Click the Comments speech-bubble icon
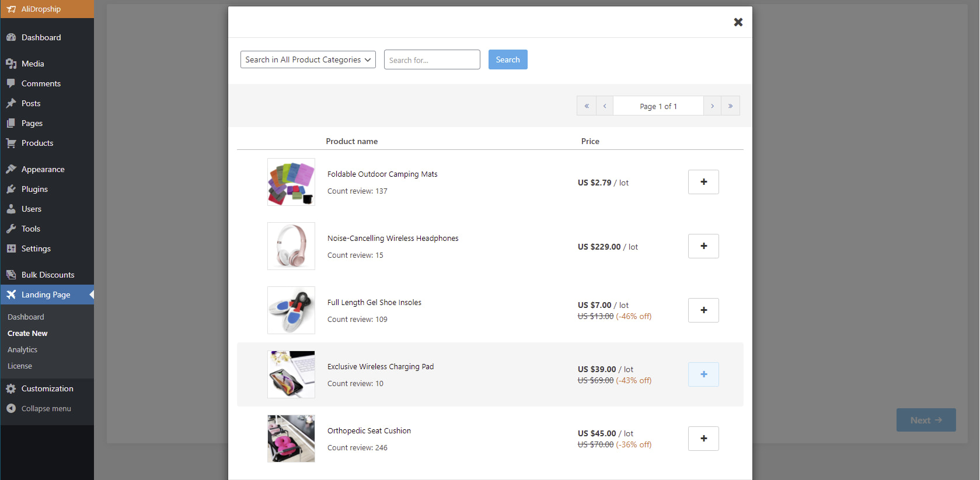Viewport: 980px width, 480px height. (12, 83)
